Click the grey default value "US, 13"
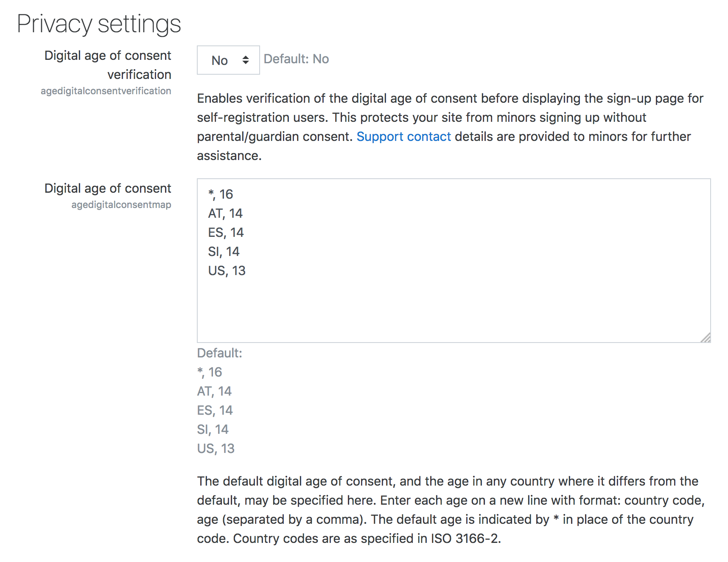 [x=216, y=449]
